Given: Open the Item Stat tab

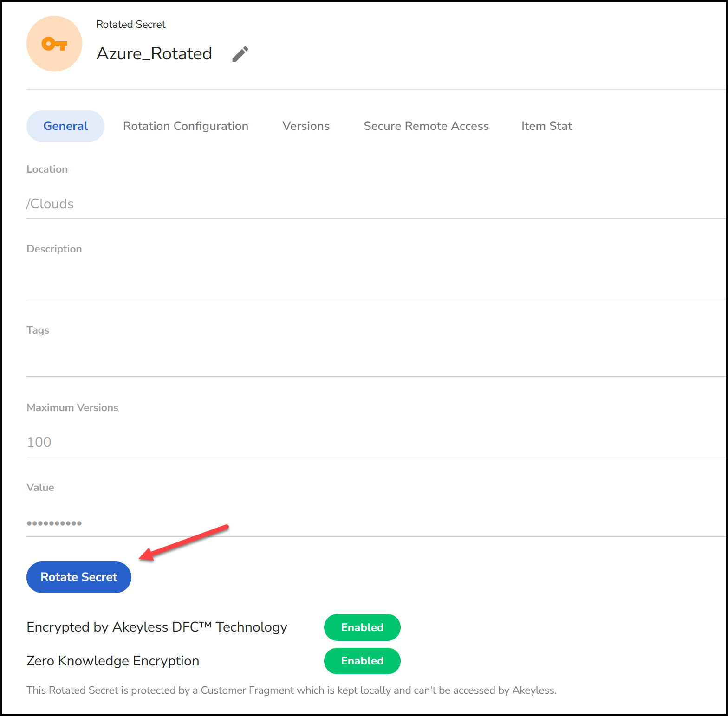Looking at the screenshot, I should (x=546, y=126).
